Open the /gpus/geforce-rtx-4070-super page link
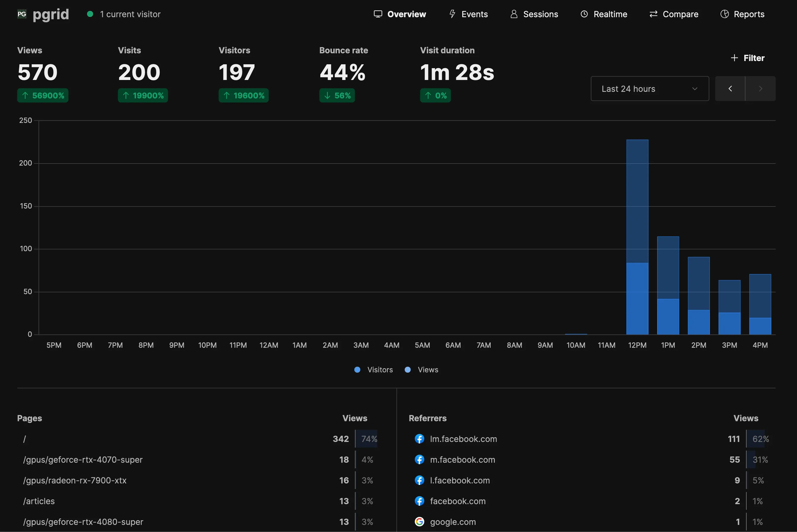 click(x=83, y=460)
